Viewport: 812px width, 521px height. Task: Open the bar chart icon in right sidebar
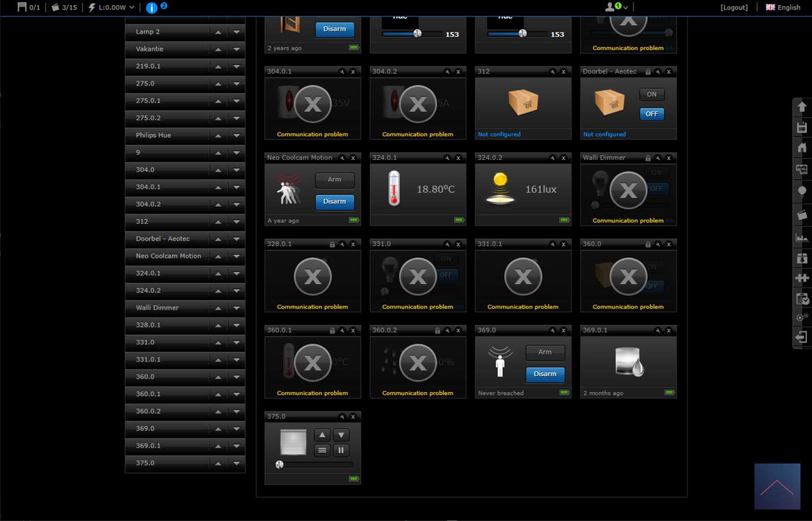coord(802,237)
